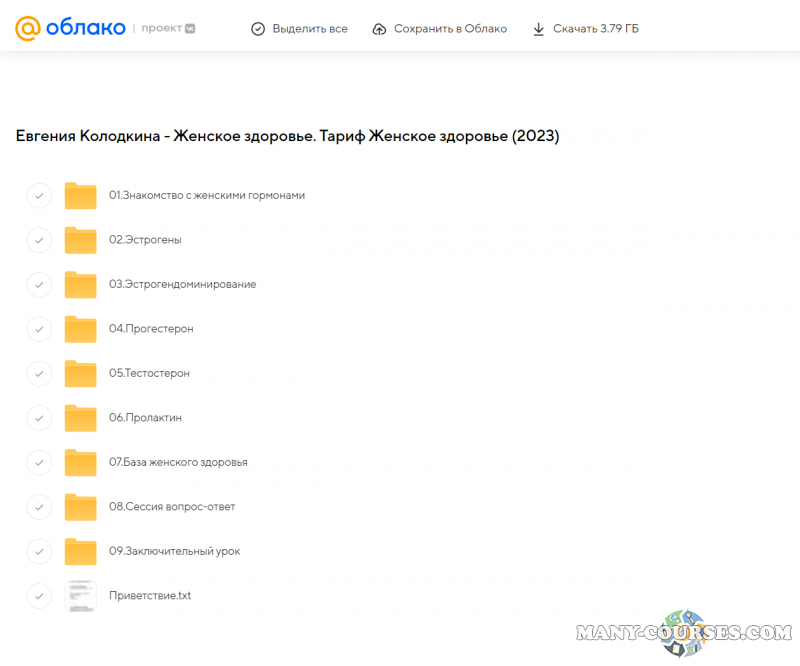Open the 02.Эстрогены folder icon
The height and width of the screenshot is (666, 800).
pos(80,240)
